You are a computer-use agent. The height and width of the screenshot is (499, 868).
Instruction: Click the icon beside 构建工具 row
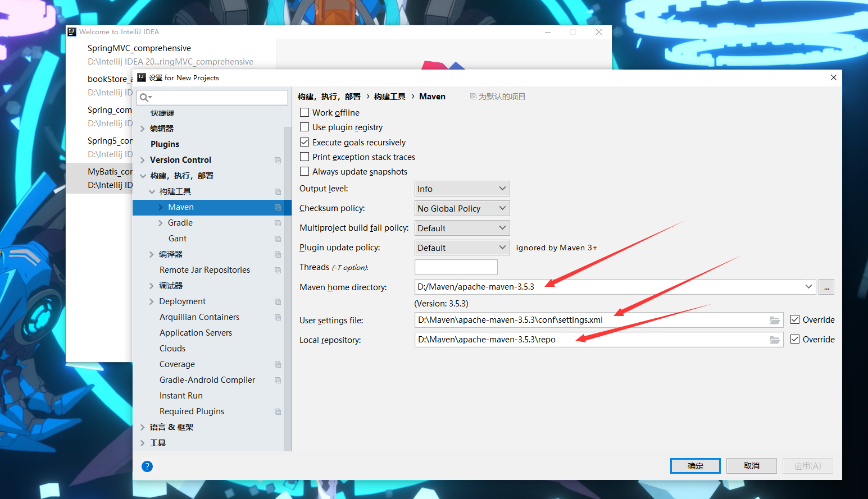[278, 191]
